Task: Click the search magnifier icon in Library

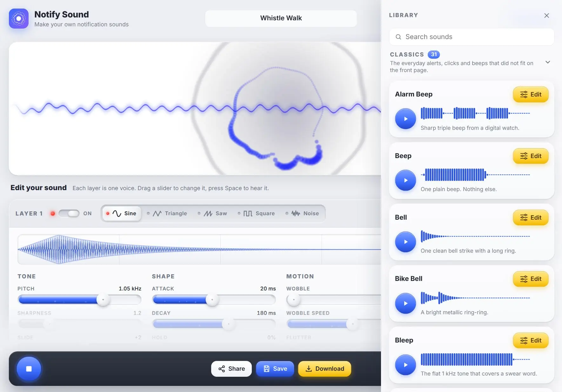Action: point(398,37)
